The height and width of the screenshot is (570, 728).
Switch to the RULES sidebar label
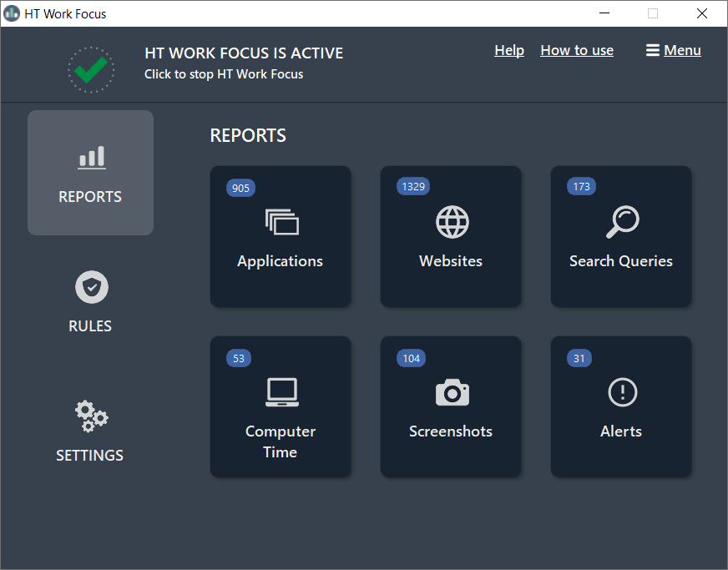[x=90, y=326]
